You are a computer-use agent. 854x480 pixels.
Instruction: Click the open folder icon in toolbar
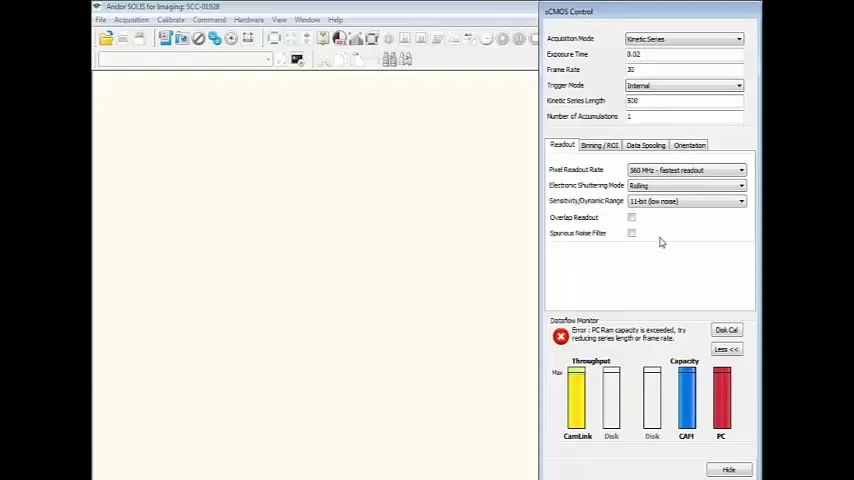pyautogui.click(x=106, y=38)
